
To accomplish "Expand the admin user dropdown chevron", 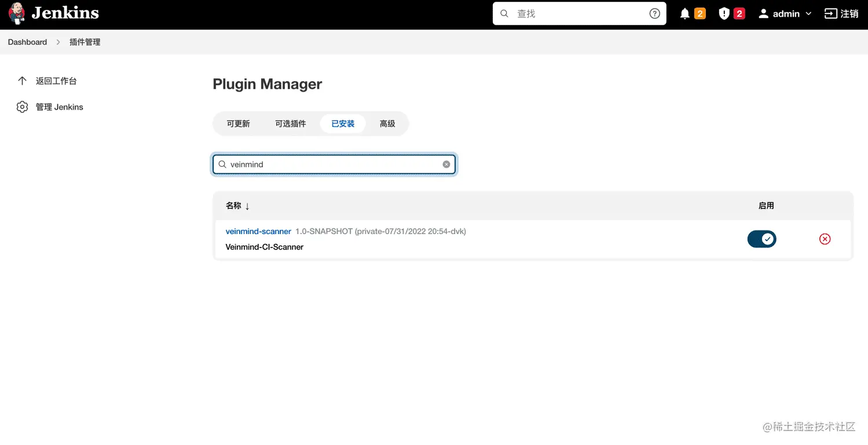I will point(808,13).
